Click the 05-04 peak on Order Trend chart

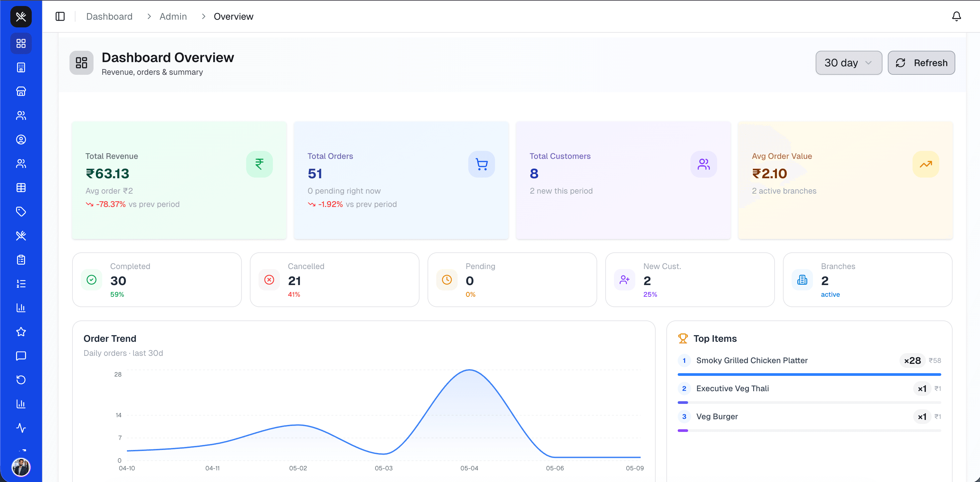click(x=469, y=370)
